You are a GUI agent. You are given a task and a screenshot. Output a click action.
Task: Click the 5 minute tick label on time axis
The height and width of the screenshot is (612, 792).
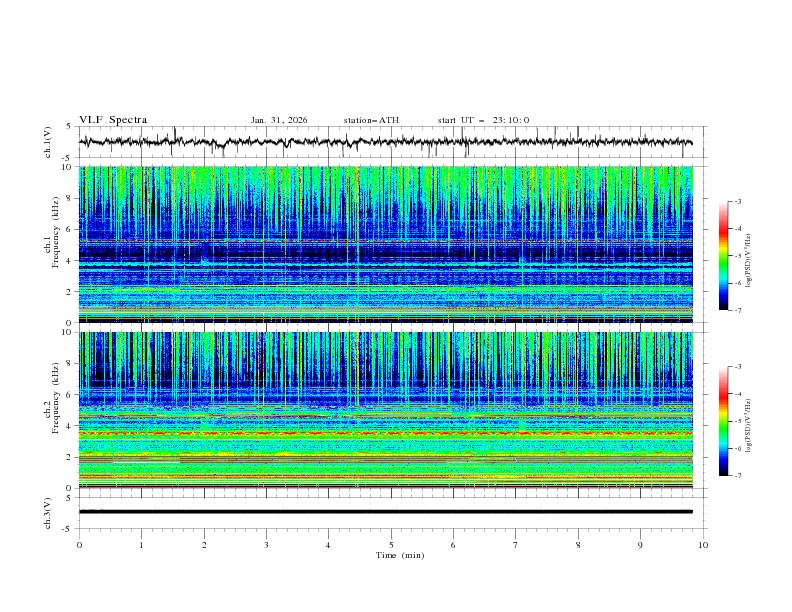click(392, 545)
